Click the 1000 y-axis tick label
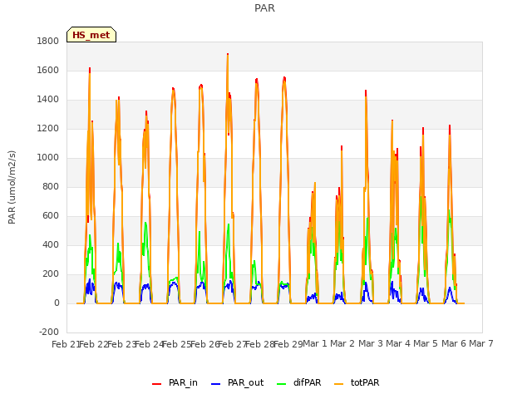Image resolution: width=532 pixels, height=399 pixels. pyautogui.click(x=48, y=157)
